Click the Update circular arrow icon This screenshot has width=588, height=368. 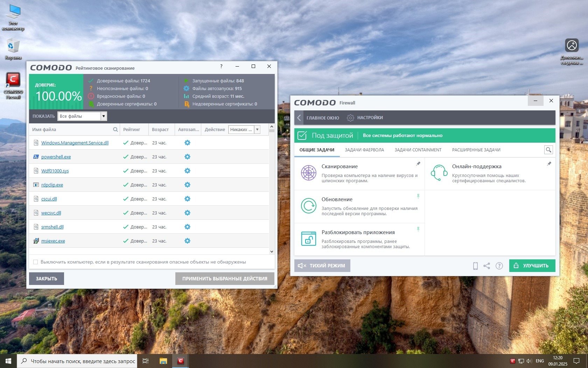tap(309, 206)
